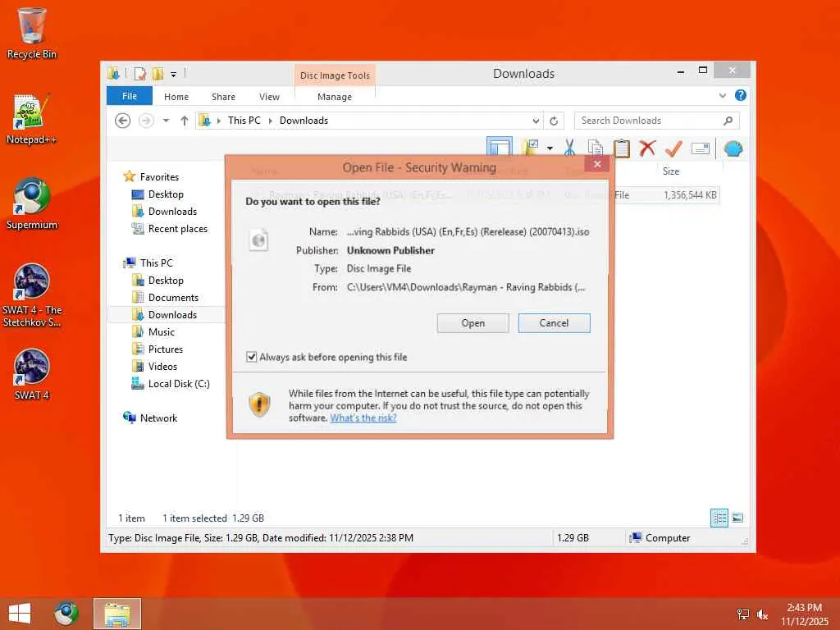Click the Forward navigation arrow

(146, 121)
